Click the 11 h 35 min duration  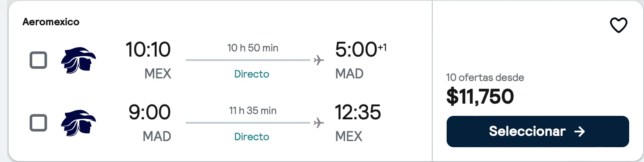(253, 111)
